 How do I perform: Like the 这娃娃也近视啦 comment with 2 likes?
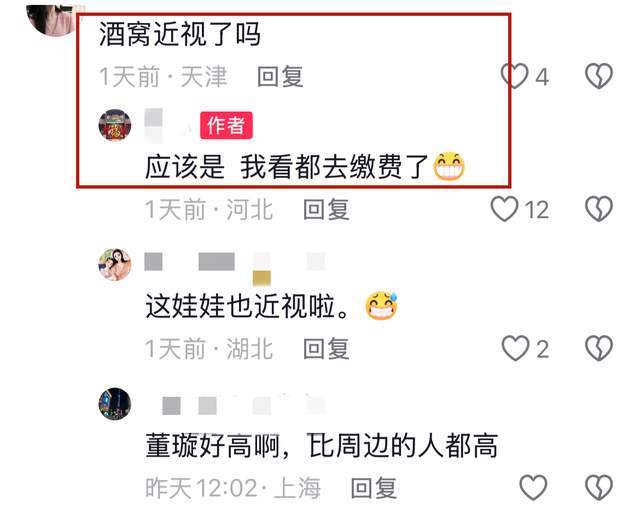click(515, 348)
